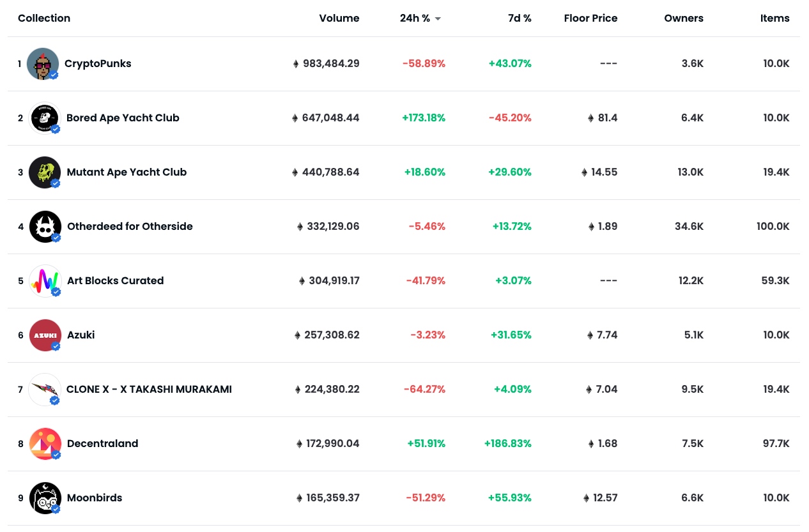The height and width of the screenshot is (532, 809).
Task: Click the 3.6K owners count
Action: coord(693,64)
